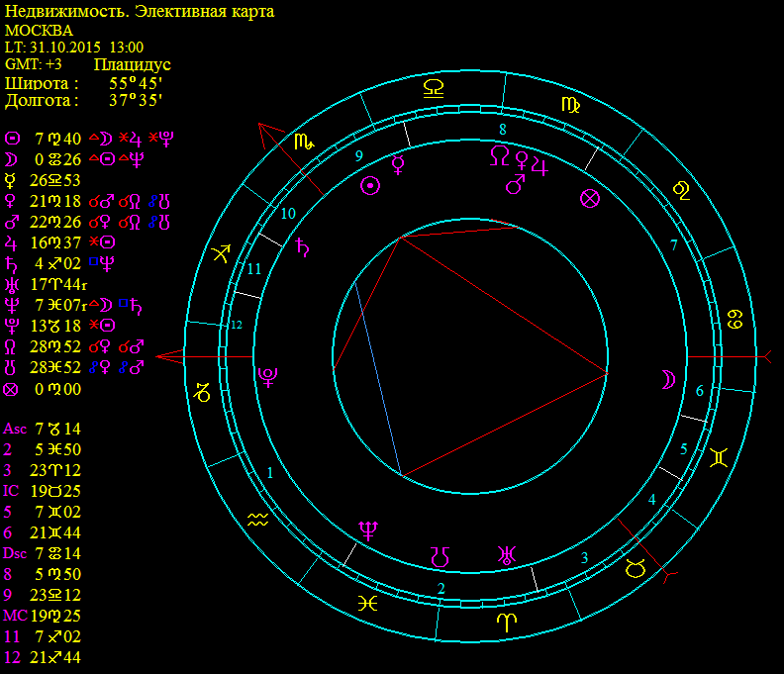Viewport: 784px width, 674px height.
Task: Select the Capricorn sign on the zodiac ring
Action: coord(203,393)
